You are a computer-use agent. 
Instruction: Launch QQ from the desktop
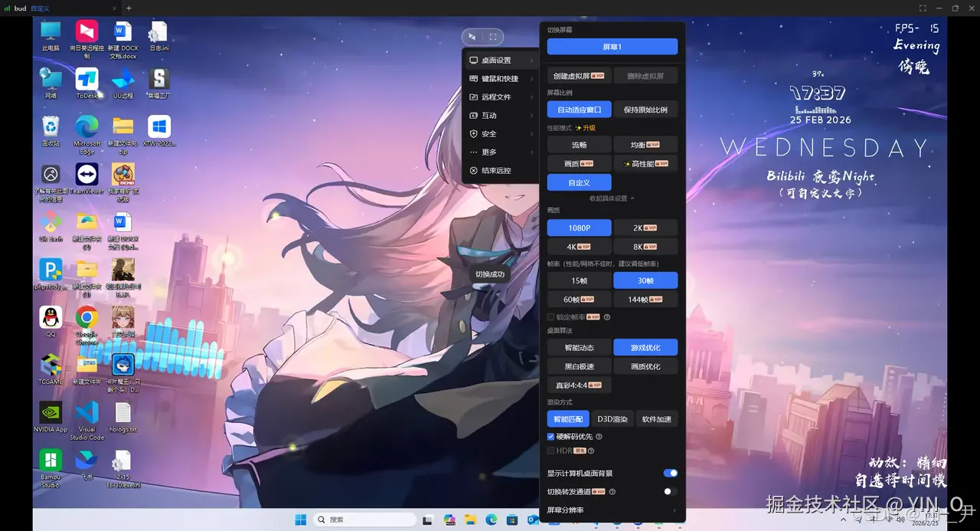tap(50, 317)
